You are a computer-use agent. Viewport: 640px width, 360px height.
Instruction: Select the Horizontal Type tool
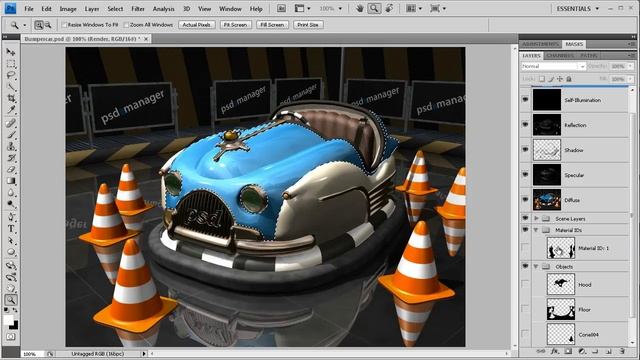pos(11,229)
